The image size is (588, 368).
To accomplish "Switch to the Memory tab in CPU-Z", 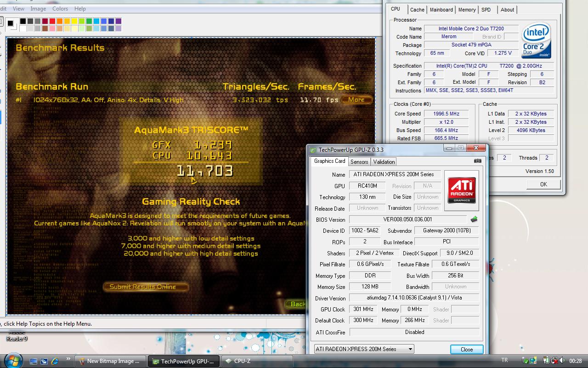I will [x=467, y=10].
